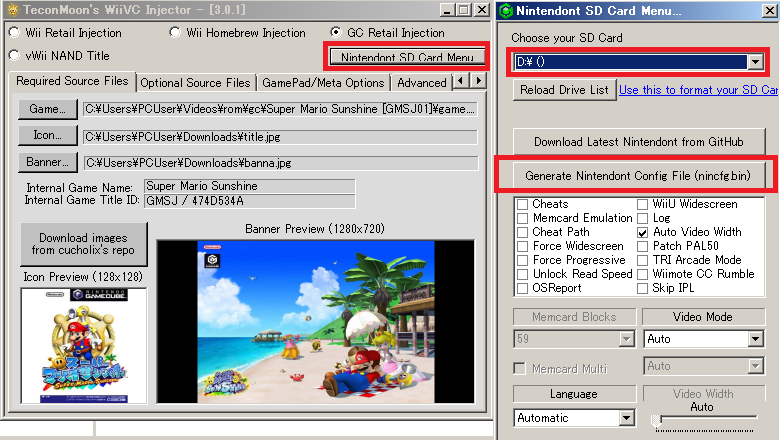Click the Icon... browse button
Screen dimensions: 780x440
[48, 135]
